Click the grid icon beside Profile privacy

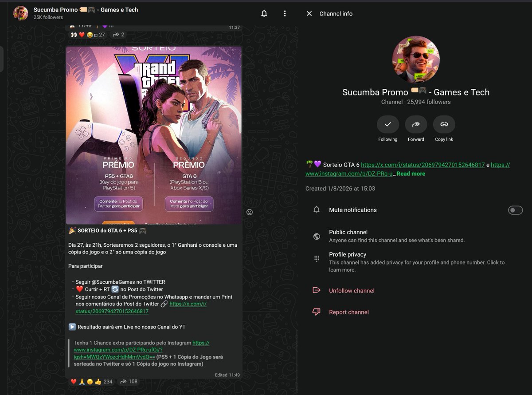317,258
